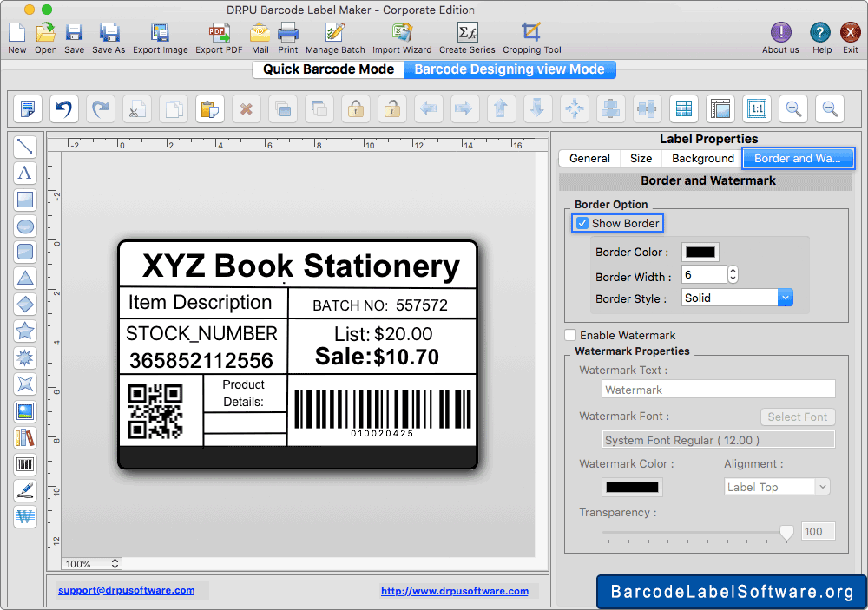Click the ruler toggle icon
Viewport: 868px width, 610px height.
pyautogui.click(x=720, y=108)
